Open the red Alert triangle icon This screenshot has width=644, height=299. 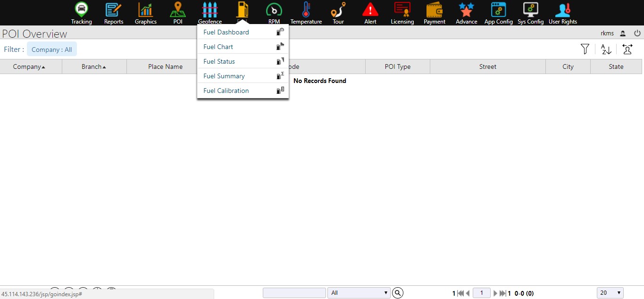pyautogui.click(x=370, y=9)
